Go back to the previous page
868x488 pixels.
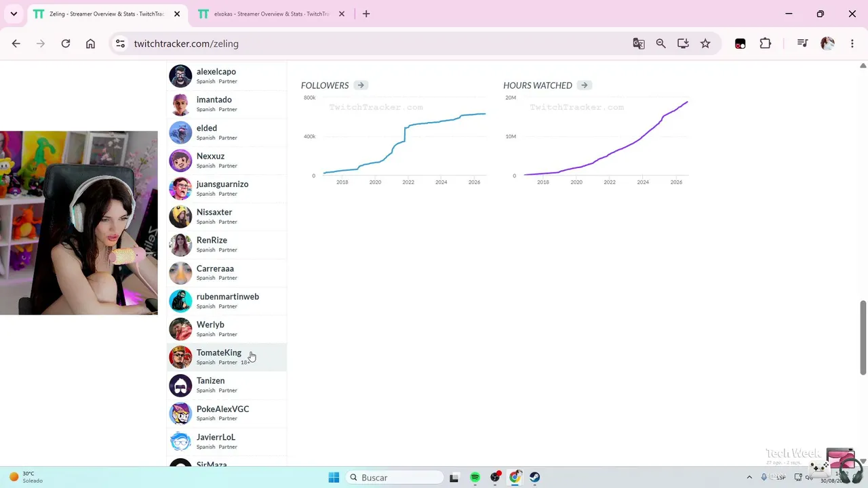coord(16,43)
